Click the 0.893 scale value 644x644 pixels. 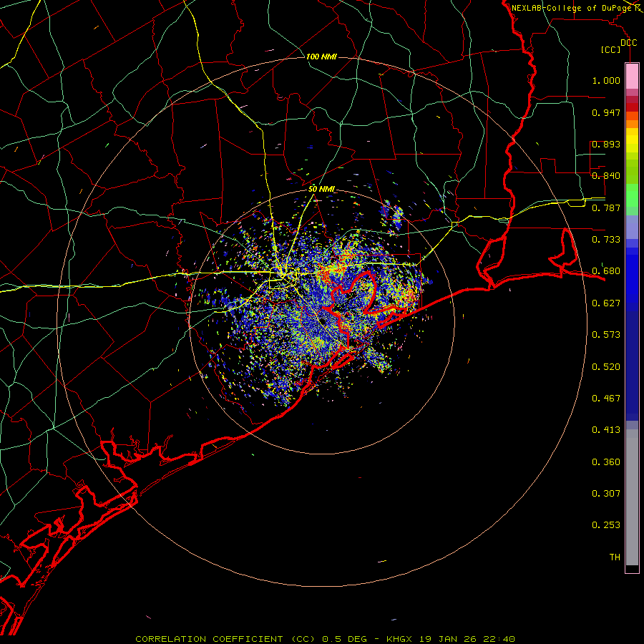pyautogui.click(x=606, y=144)
